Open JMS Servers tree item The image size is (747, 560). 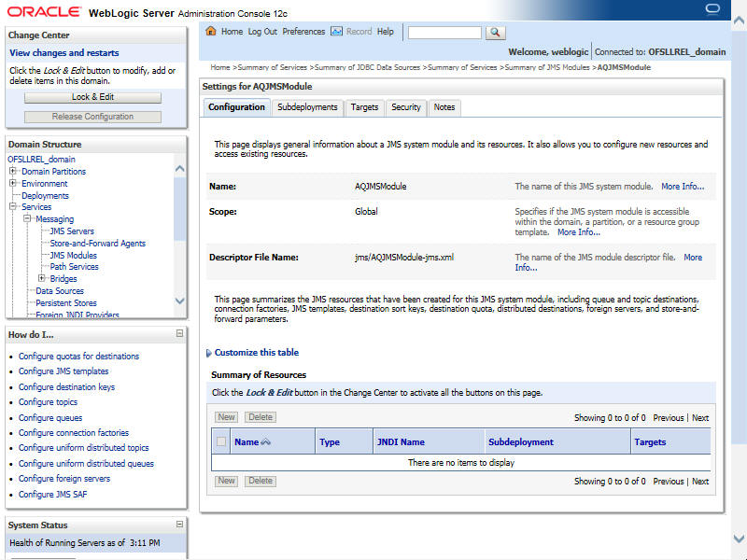[x=72, y=231]
